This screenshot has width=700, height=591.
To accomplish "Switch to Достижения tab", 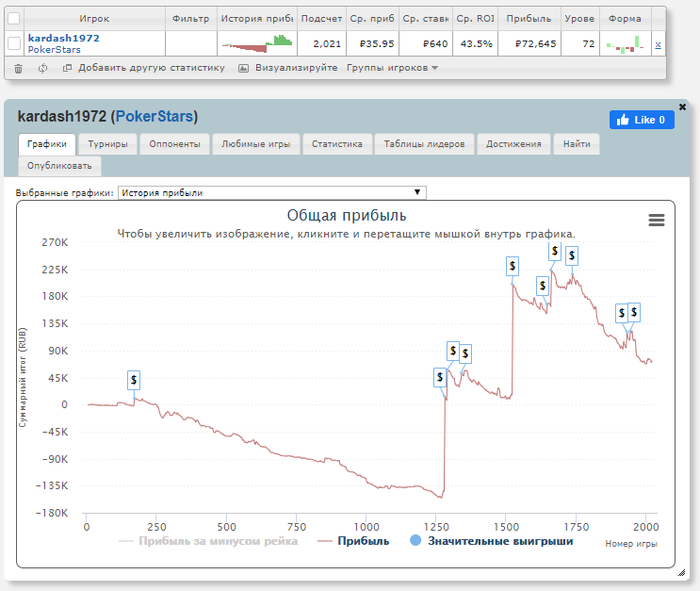I will 513,144.
